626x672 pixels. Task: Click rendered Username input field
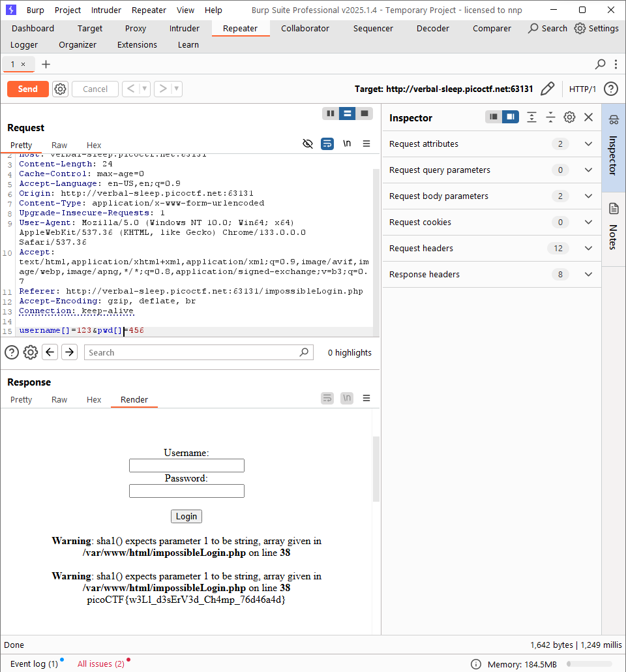[x=186, y=465]
